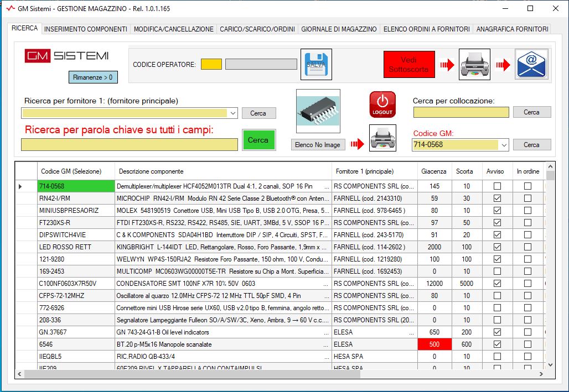
Task: Click the Codice GM (Selezione) column header
Action: pos(76,171)
